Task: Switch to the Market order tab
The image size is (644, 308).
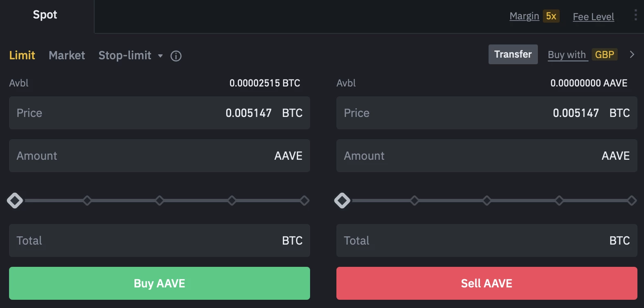Action: click(x=67, y=55)
